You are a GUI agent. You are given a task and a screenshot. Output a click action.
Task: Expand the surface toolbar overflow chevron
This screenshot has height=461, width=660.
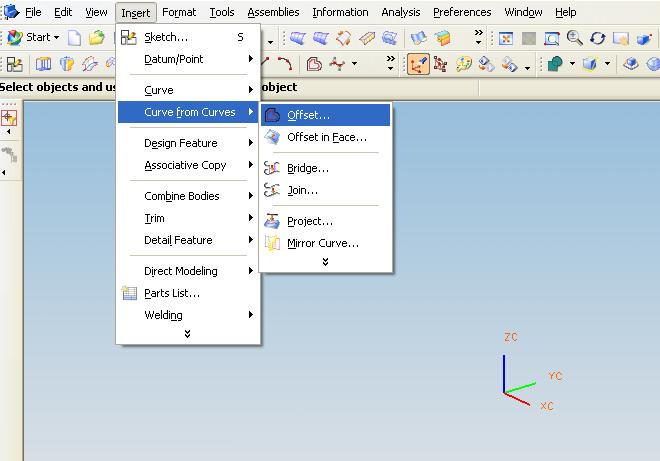pyautogui.click(x=479, y=37)
